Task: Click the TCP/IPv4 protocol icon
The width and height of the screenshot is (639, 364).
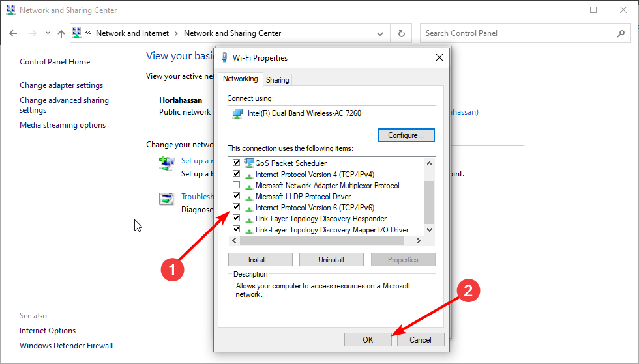Action: pos(248,175)
